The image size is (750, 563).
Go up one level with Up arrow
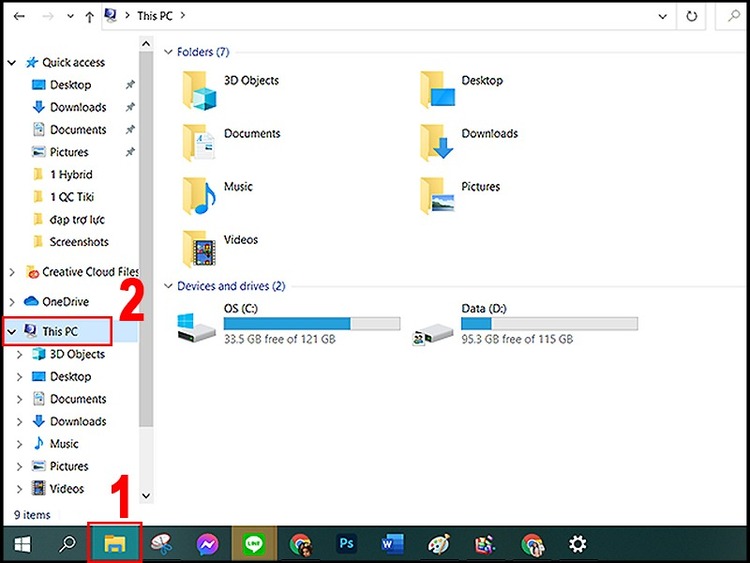click(90, 17)
